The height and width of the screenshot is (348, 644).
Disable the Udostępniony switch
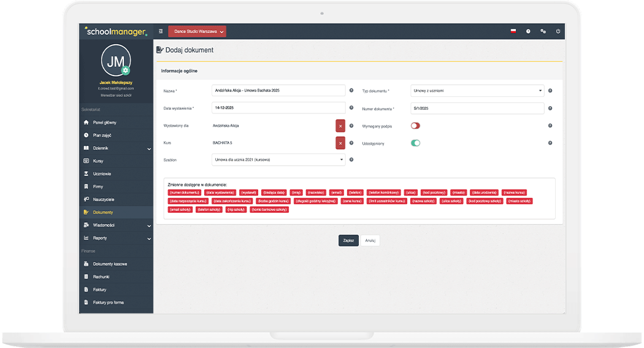pyautogui.click(x=415, y=143)
